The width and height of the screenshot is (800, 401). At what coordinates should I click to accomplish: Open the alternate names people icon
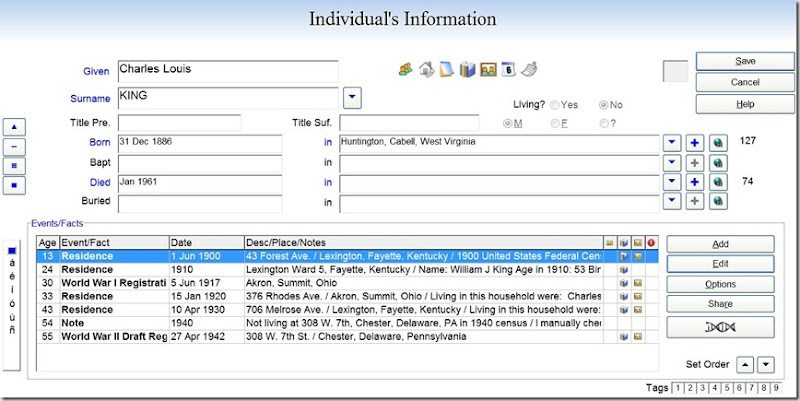(x=406, y=69)
